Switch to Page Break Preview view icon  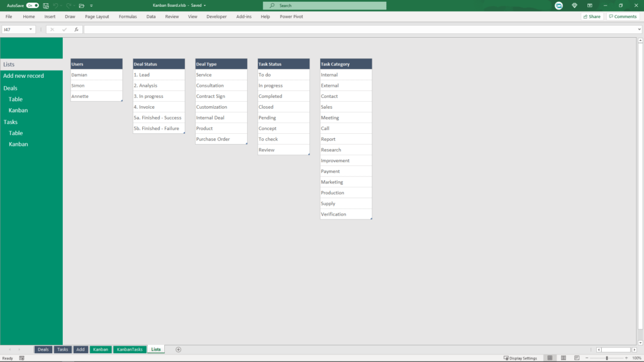point(575,358)
